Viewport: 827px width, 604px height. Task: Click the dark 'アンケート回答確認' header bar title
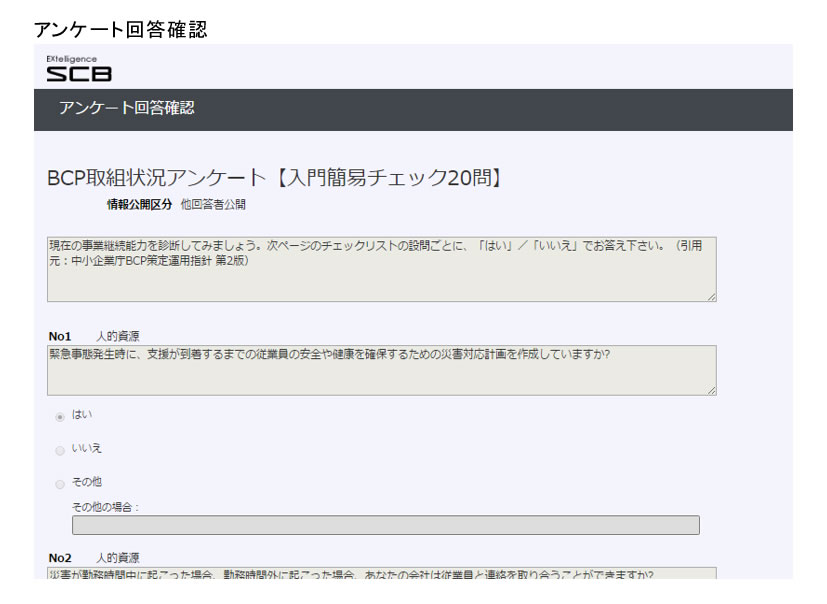[127, 108]
